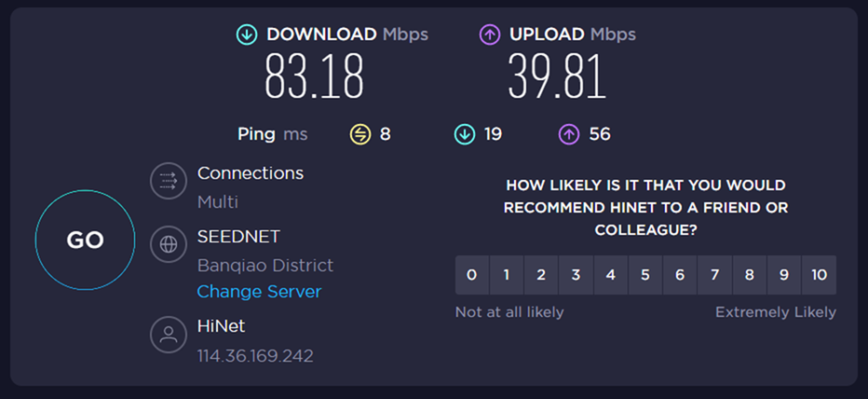This screenshot has height=399, width=868.
Task: Click the Multi connections mode label
Action: (218, 201)
